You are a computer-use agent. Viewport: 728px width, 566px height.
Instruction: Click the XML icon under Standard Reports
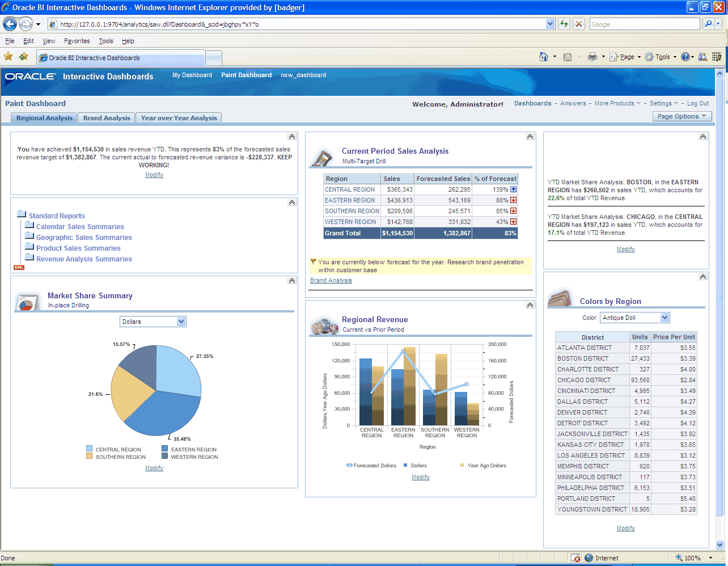tap(19, 268)
